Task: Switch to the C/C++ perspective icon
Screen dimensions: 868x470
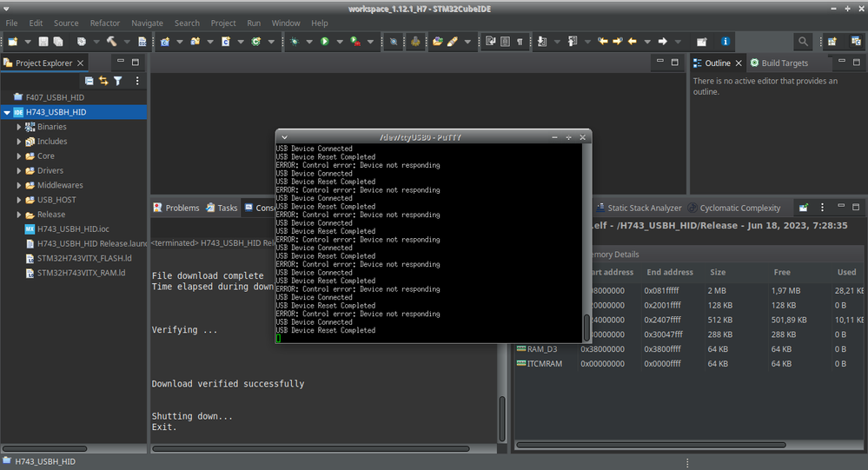Action: pyautogui.click(x=856, y=42)
